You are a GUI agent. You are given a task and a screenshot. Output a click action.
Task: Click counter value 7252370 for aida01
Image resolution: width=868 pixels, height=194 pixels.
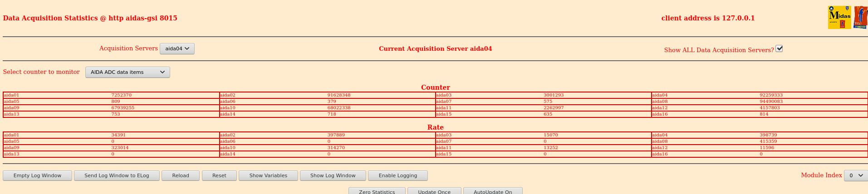click(x=122, y=95)
